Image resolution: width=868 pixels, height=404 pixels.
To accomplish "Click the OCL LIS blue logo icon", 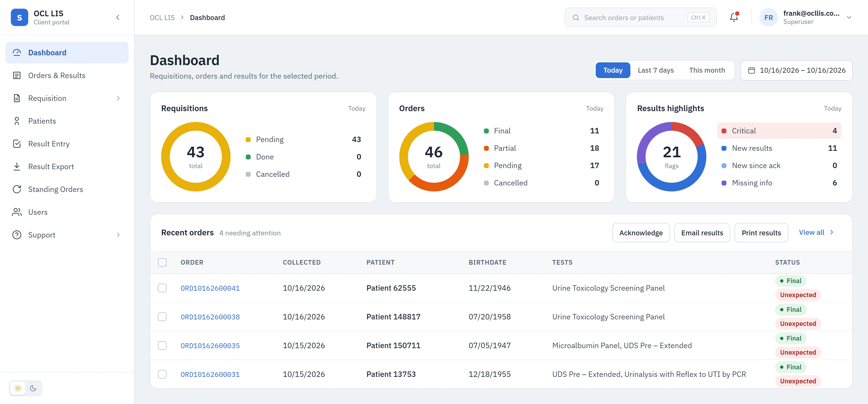I will click(x=20, y=18).
